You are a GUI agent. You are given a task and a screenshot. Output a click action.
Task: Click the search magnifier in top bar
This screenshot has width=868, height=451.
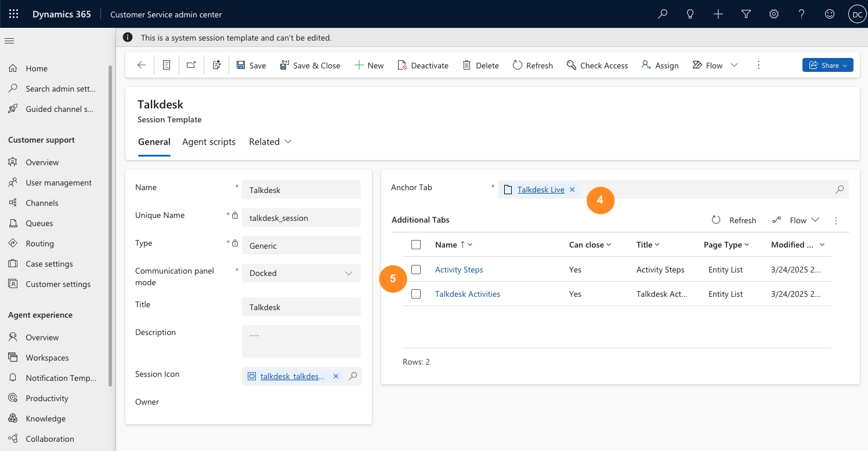663,14
